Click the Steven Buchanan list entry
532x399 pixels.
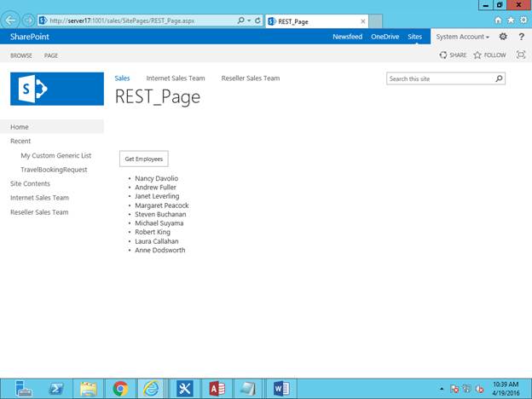coord(160,214)
